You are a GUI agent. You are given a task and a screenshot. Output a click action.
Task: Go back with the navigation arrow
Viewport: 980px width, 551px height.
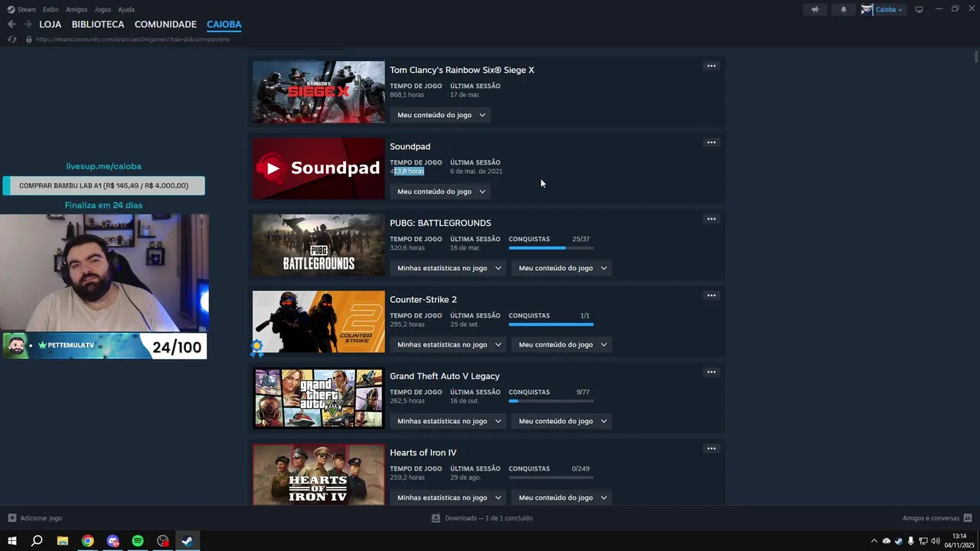pos(11,24)
